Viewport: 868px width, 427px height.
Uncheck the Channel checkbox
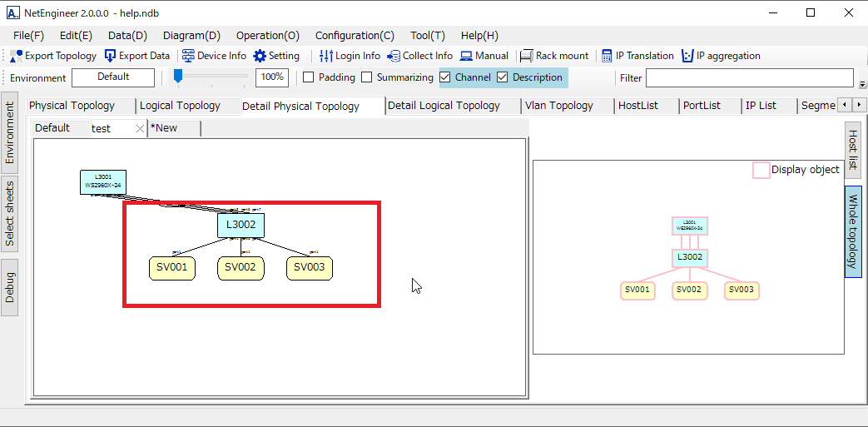(x=445, y=77)
